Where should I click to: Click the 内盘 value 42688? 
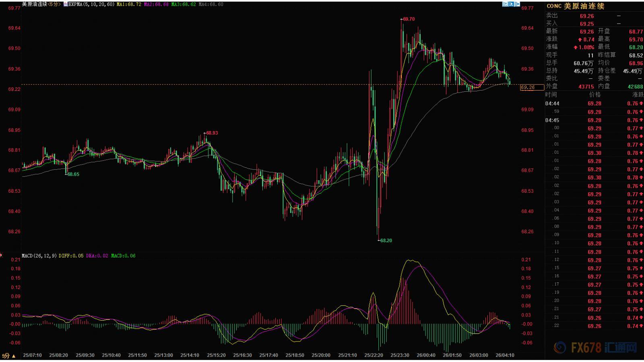point(635,86)
